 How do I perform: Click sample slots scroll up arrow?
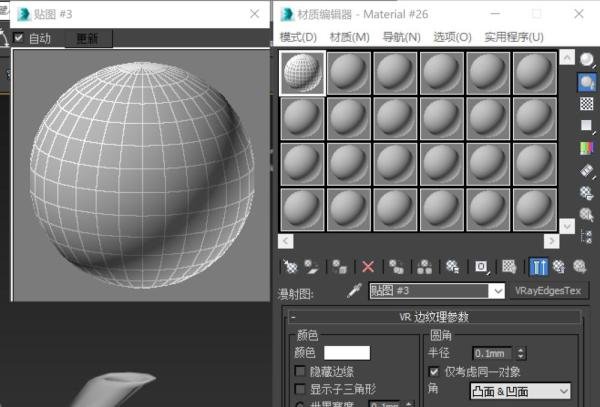567,57
